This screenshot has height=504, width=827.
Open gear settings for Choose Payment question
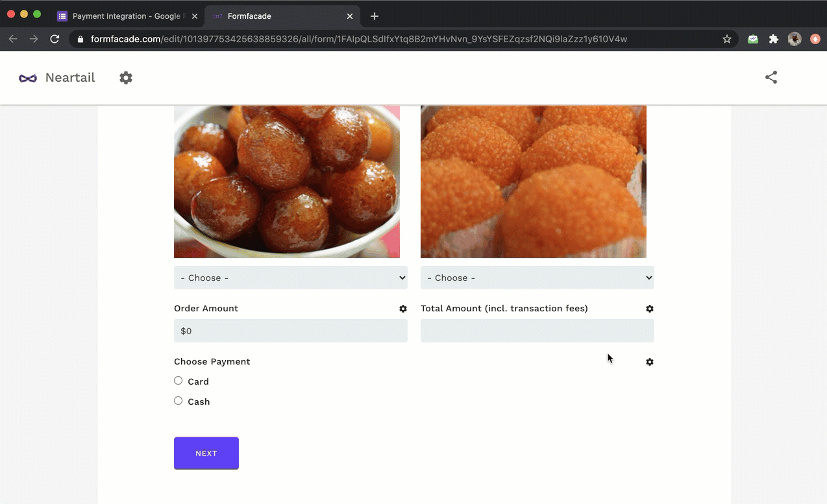pyautogui.click(x=650, y=362)
